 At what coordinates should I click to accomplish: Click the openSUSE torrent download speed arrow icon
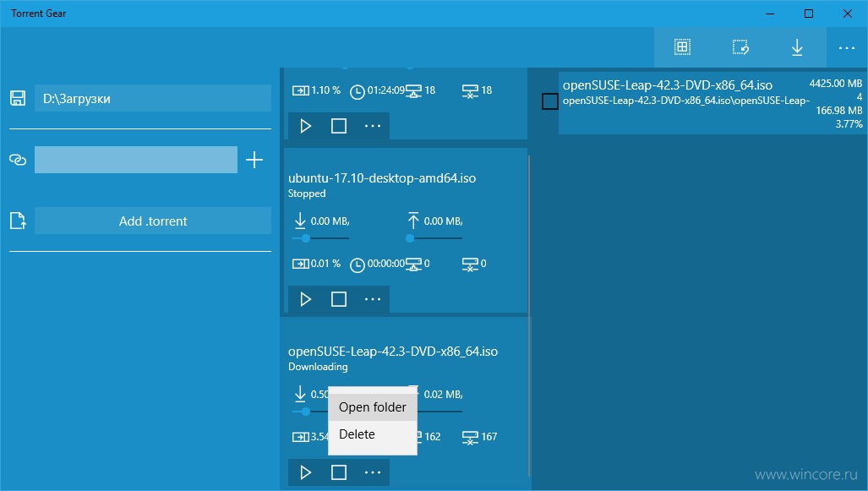[x=300, y=394]
